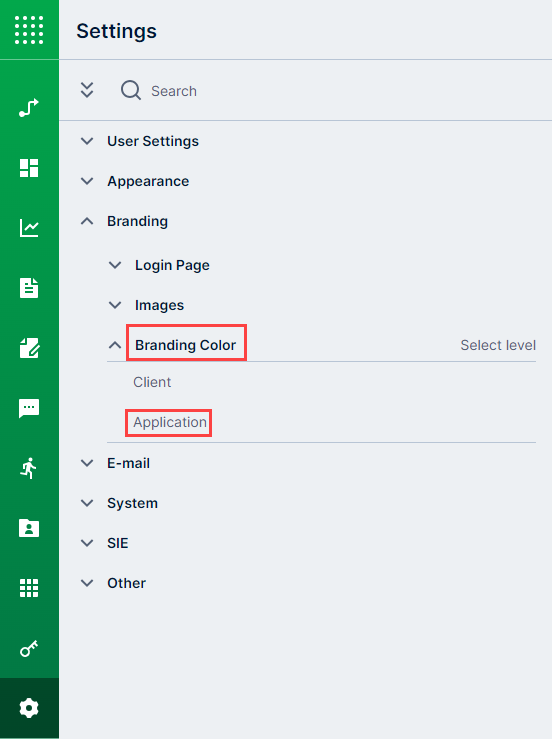Click the edit note pencil icon

pos(29,348)
